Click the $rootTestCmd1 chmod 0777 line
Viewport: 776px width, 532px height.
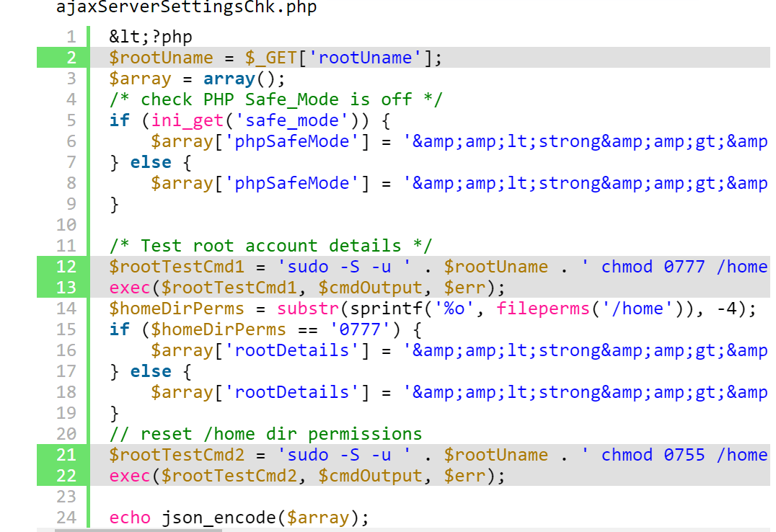tap(438, 267)
